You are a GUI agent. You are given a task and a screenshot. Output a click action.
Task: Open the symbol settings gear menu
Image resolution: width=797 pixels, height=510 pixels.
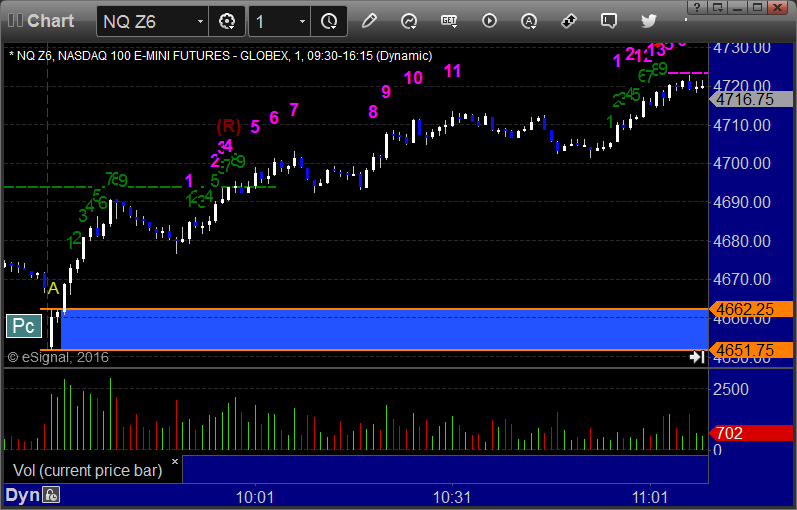point(227,21)
